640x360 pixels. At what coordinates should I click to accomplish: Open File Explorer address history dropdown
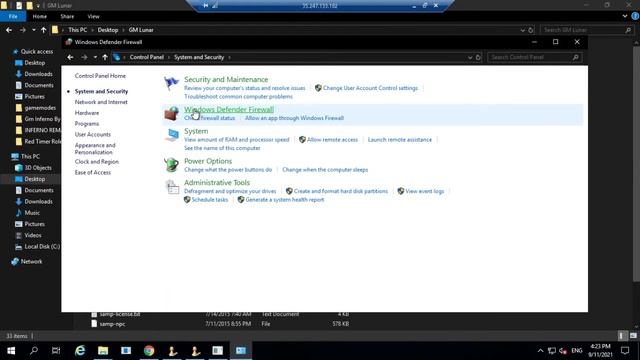[522, 30]
